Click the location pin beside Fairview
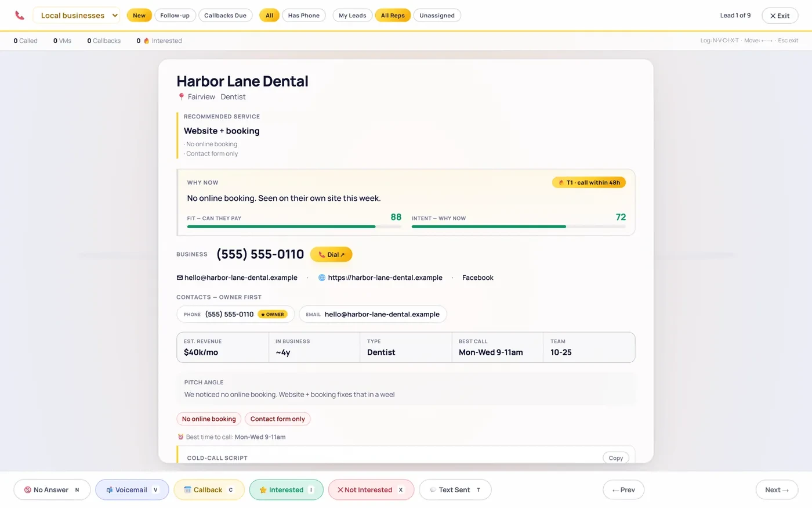The width and height of the screenshot is (812, 508). point(181,97)
